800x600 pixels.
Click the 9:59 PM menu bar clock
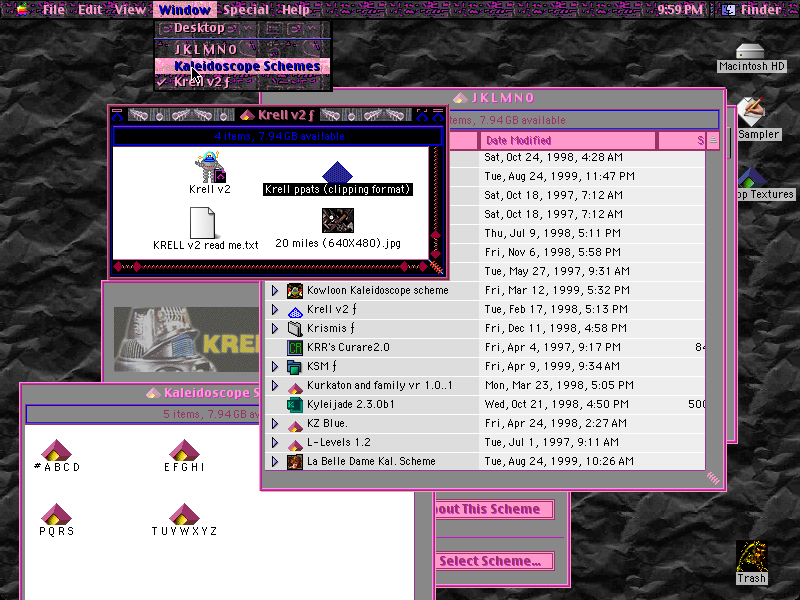[680, 9]
